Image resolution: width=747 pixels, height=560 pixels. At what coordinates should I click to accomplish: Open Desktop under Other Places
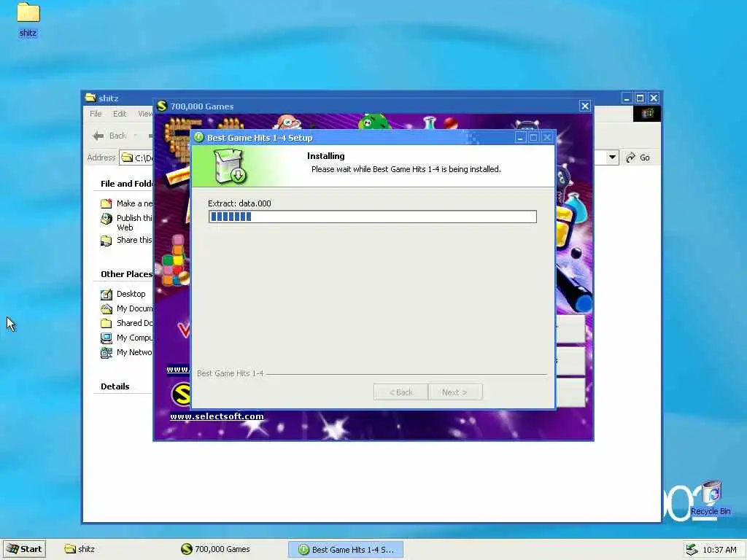click(x=131, y=294)
